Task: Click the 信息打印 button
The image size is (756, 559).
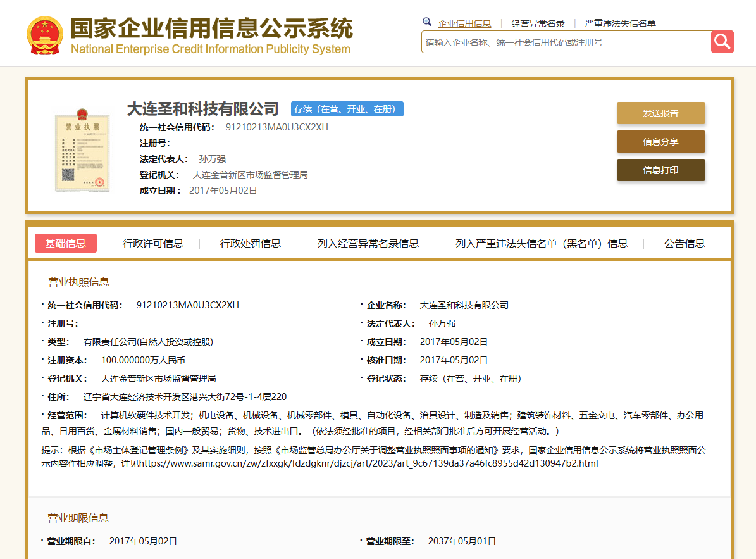Action: coord(660,170)
